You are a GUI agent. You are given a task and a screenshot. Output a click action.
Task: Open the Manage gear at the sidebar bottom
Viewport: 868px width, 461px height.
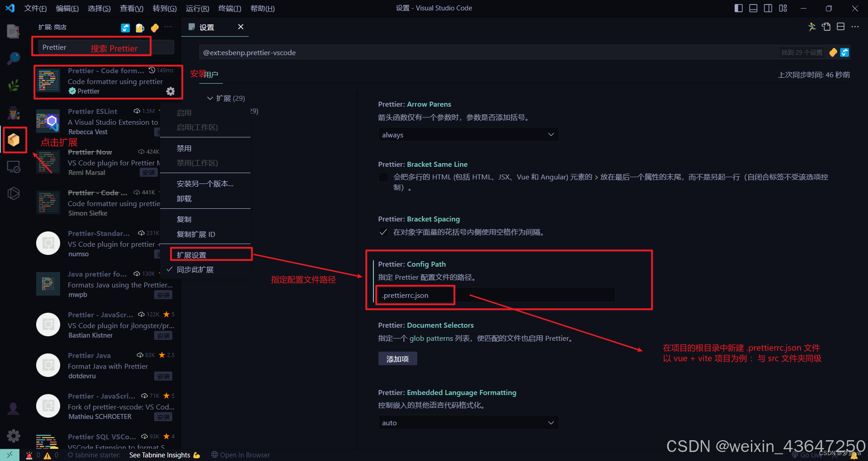click(13, 436)
